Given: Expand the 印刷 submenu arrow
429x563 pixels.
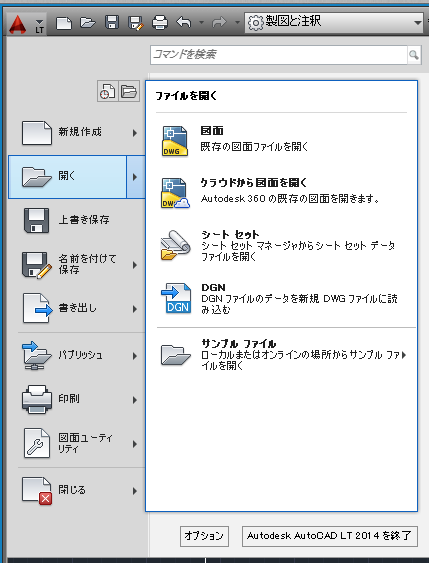Looking at the screenshot, I should pyautogui.click(x=135, y=400).
